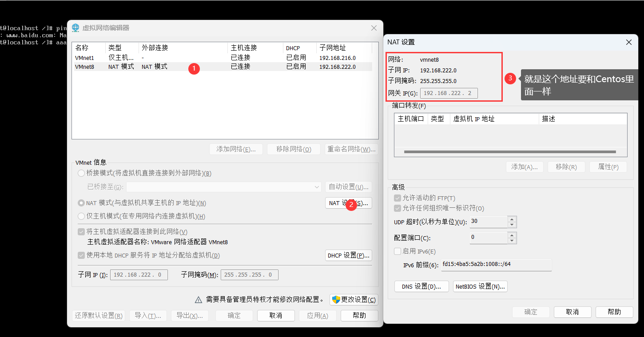Click 应用 button
Screen dimensions: 644x337
318,316
